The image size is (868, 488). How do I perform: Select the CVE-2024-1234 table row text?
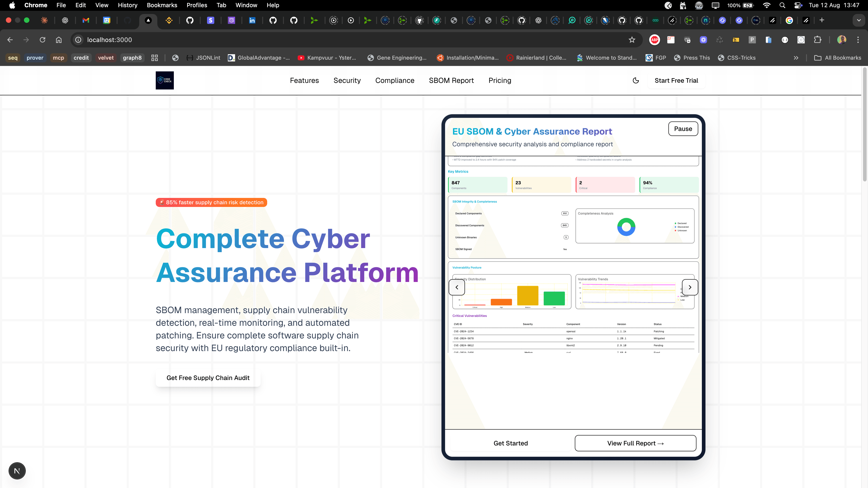point(464,331)
